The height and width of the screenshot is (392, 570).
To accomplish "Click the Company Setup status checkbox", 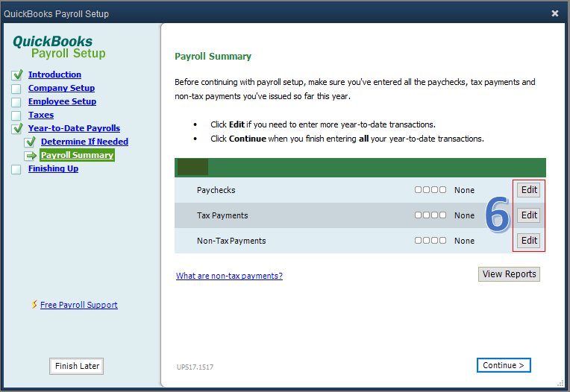I will [16, 89].
